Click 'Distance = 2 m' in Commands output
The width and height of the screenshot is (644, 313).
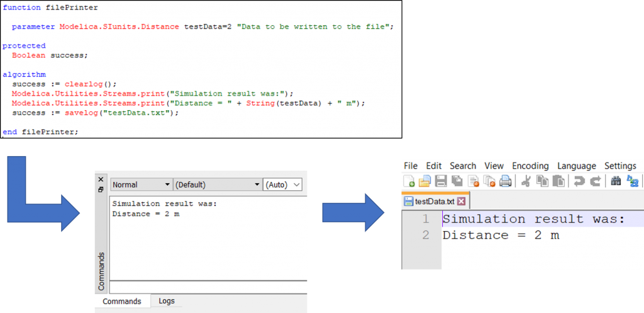point(146,214)
